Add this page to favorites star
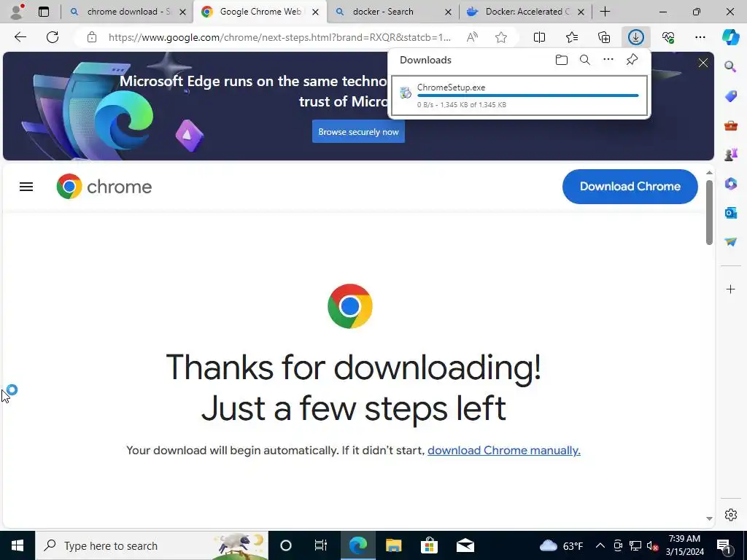The height and width of the screenshot is (560, 747). 500,37
